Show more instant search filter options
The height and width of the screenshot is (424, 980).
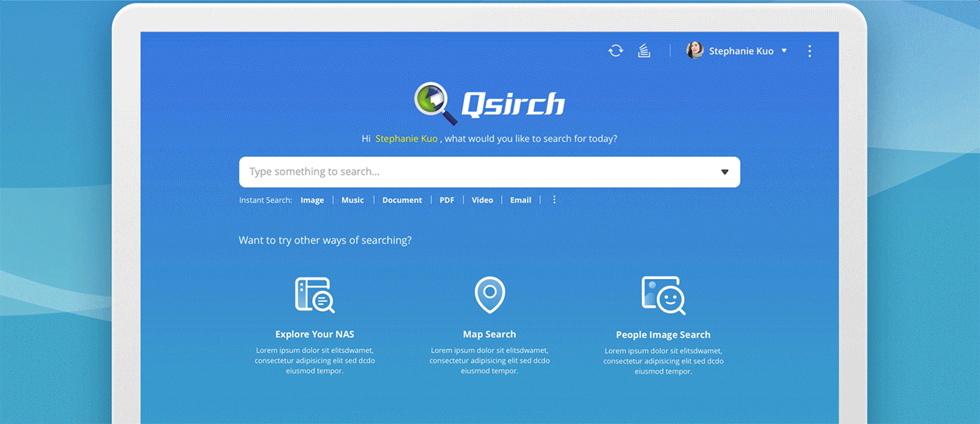point(554,200)
